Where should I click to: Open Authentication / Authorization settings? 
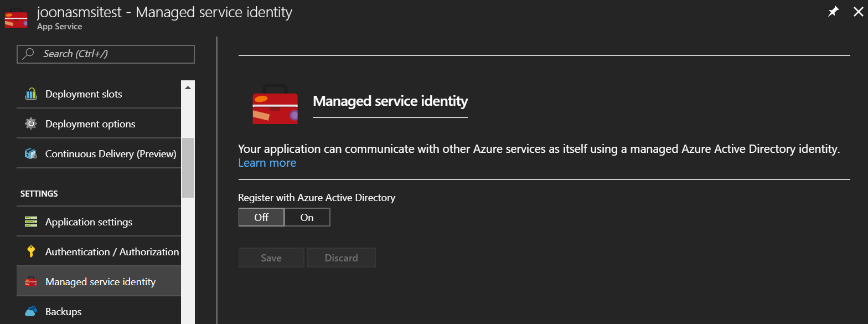coord(112,252)
